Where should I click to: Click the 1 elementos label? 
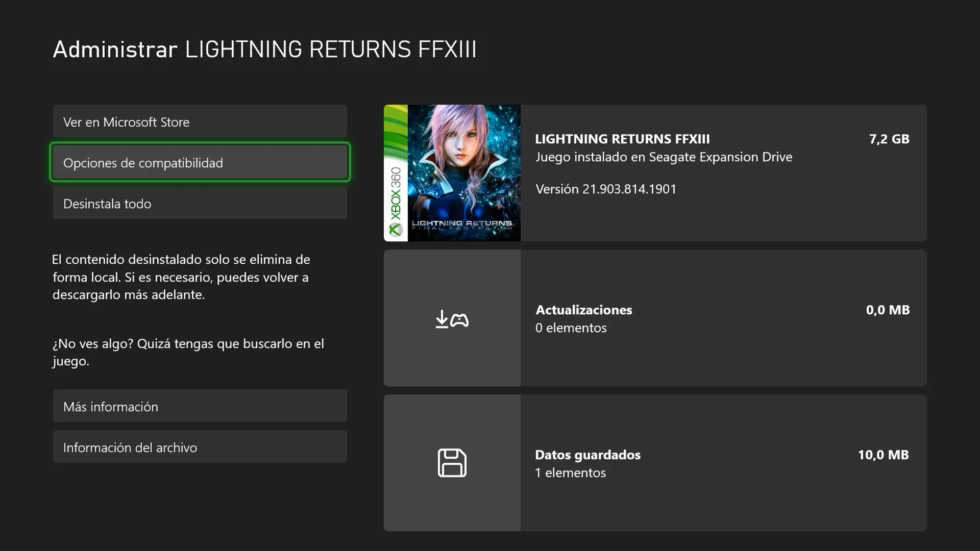coord(570,472)
